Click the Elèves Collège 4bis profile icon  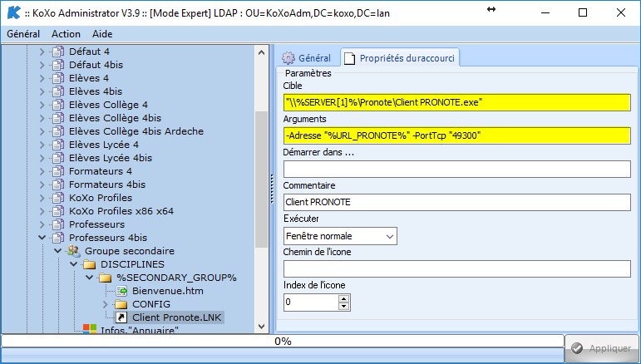(x=58, y=118)
